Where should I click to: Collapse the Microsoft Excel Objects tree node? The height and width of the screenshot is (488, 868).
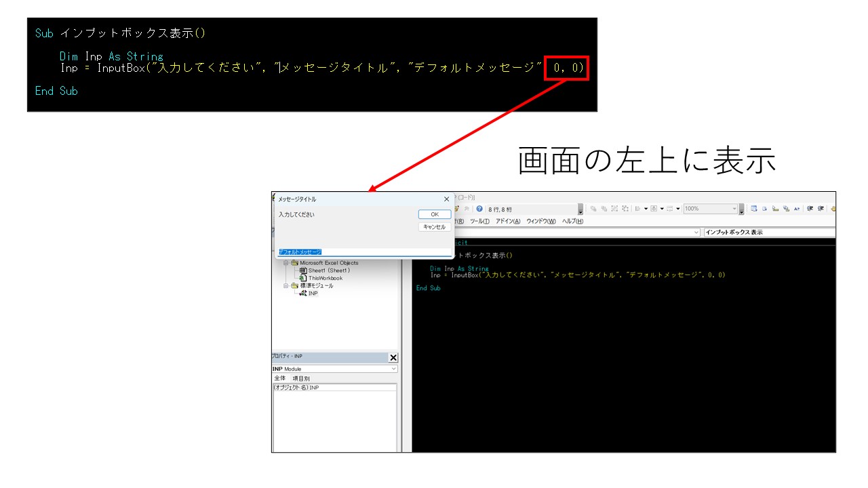pyautogui.click(x=286, y=263)
